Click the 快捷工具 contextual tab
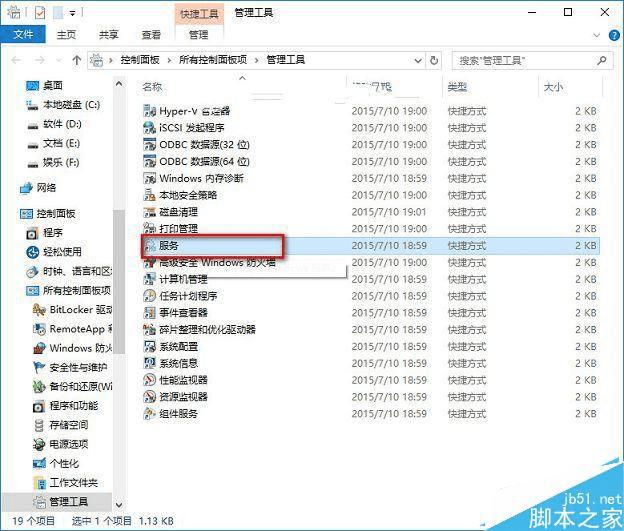 coord(199,14)
